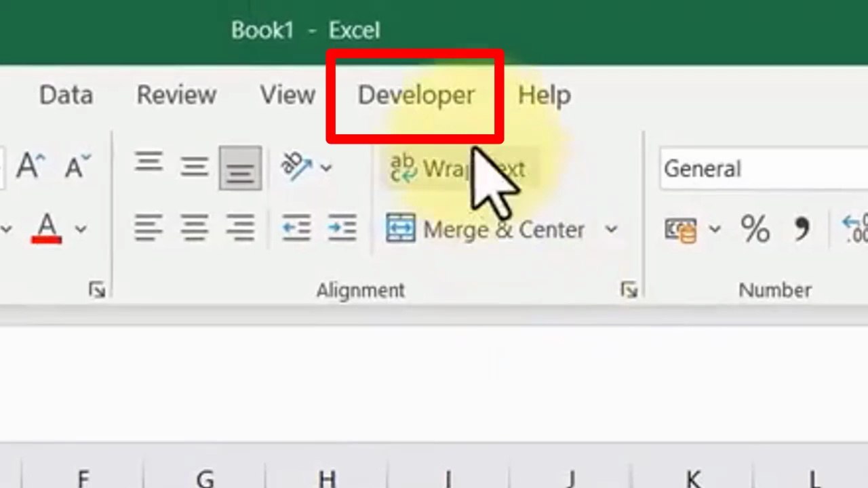Viewport: 868px width, 488px height.
Task: Center text horizontally
Action: tap(194, 228)
